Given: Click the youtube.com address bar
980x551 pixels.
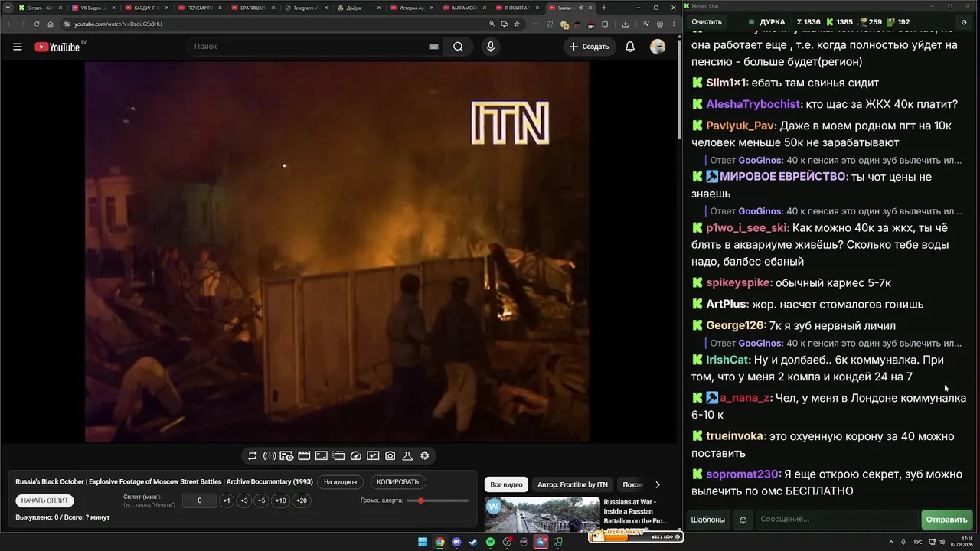Looking at the screenshot, I should click(x=276, y=24).
